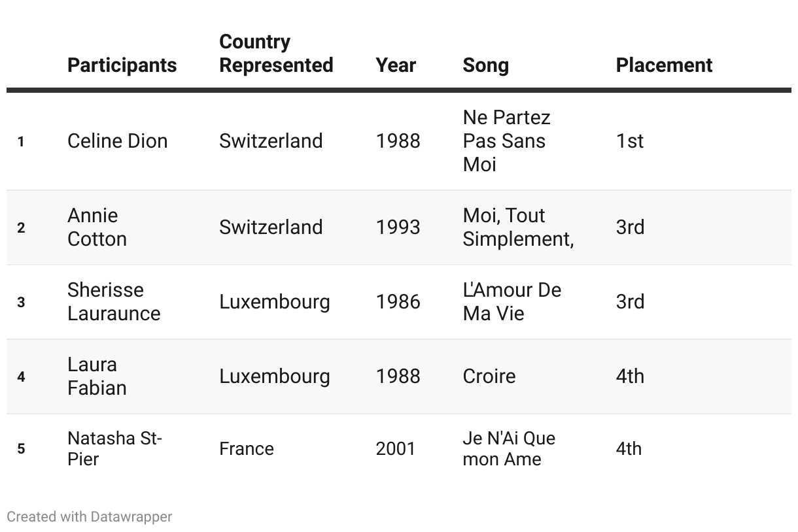This screenshot has width=798, height=532.
Task: Click the Country Represented column header
Action: click(276, 54)
